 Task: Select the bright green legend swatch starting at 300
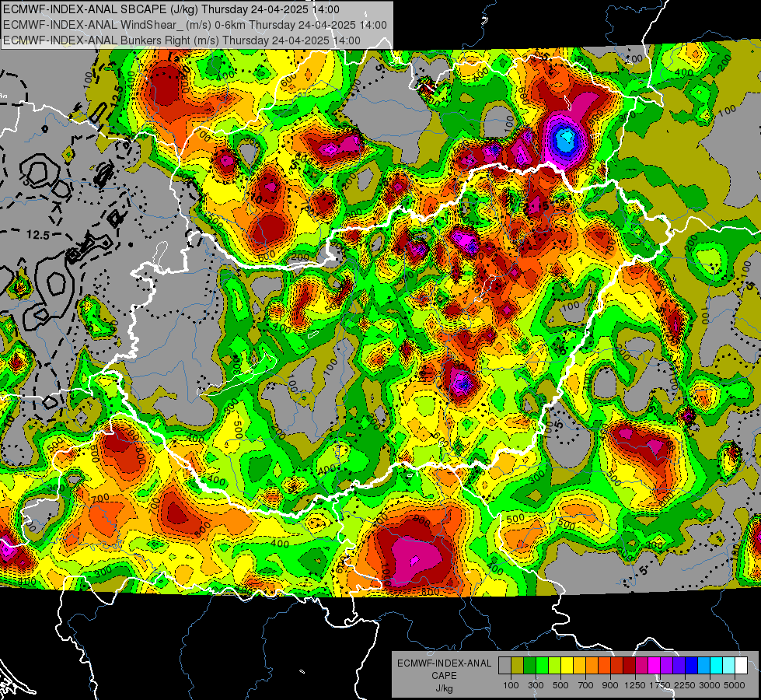tap(542, 666)
